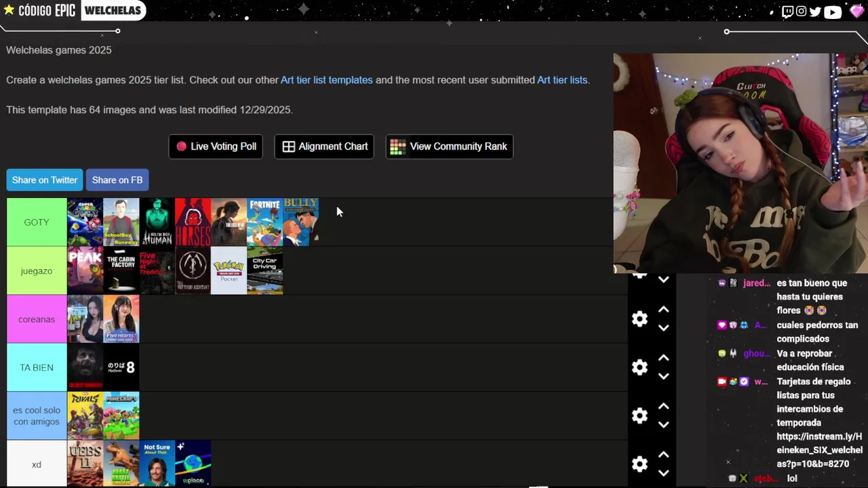Click the Heineken instream.ly link in chat
Screen dimensions: 868x488
[x=819, y=451]
